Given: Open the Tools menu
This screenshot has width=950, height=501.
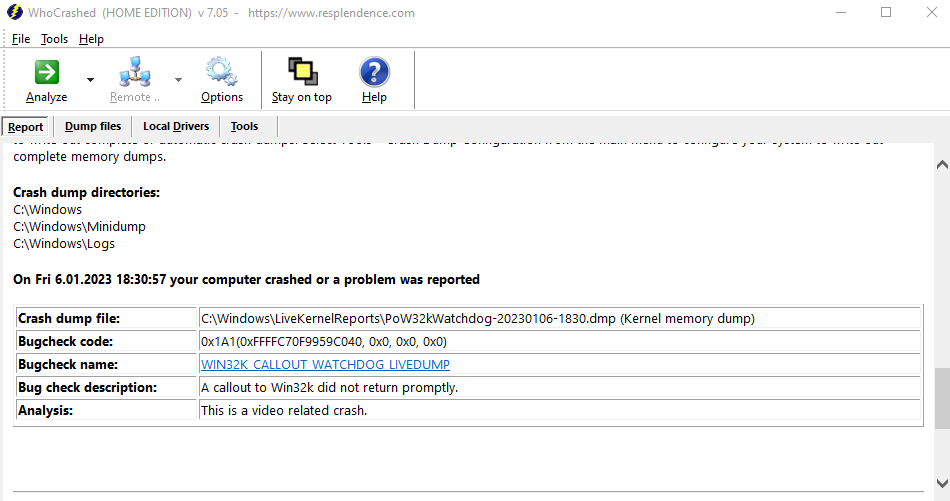Looking at the screenshot, I should [55, 39].
